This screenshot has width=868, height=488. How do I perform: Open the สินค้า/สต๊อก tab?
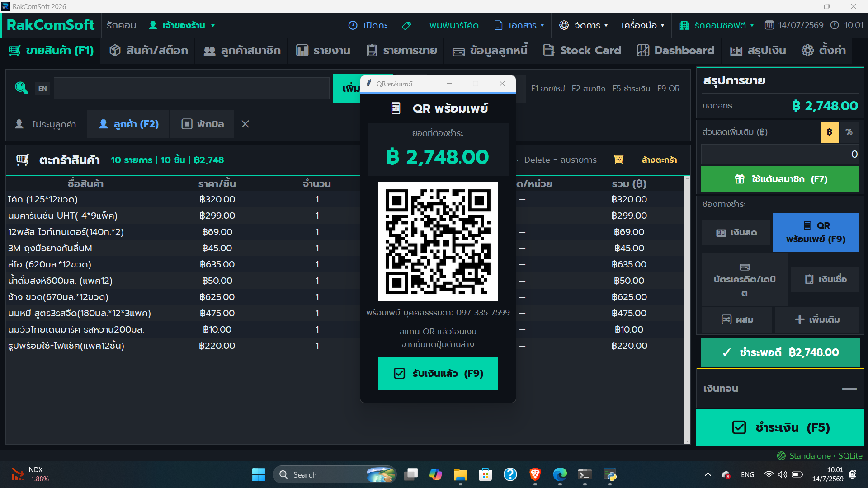click(148, 50)
